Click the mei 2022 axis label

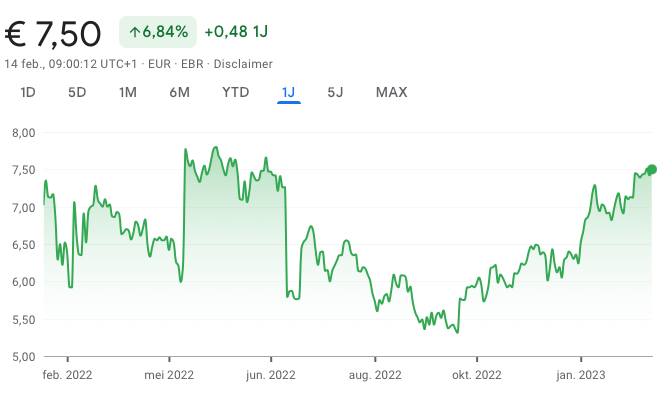[x=169, y=375]
